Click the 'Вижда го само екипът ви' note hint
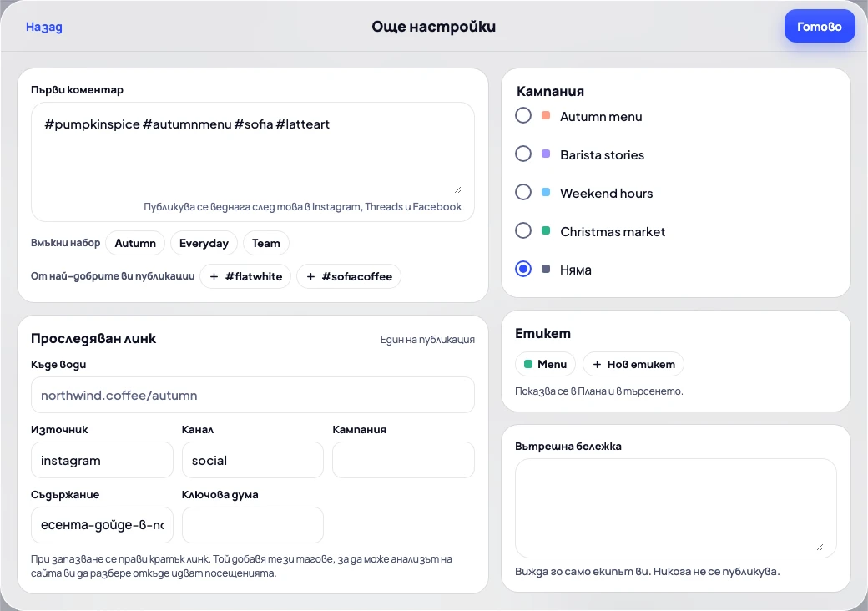Screen dimensions: 868x611 647,571
